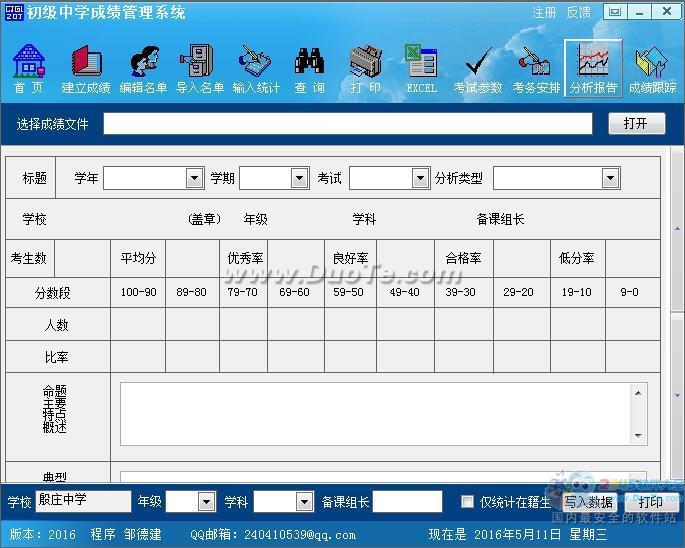Click text area scroll down arrow

[x=638, y=436]
